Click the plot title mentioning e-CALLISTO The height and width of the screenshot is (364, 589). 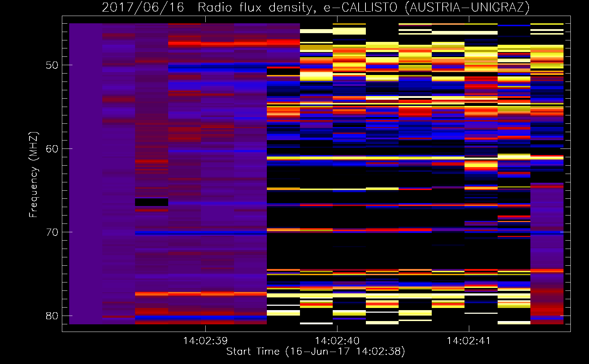click(x=316, y=8)
